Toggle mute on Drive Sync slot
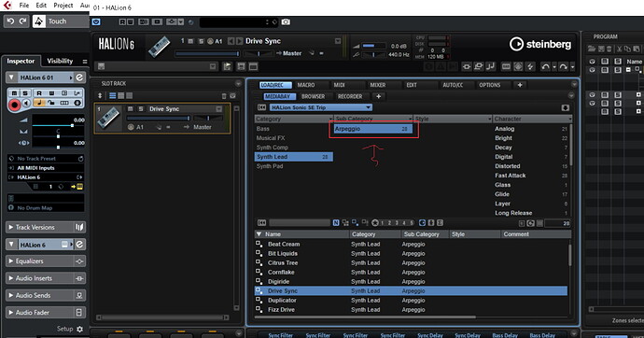The image size is (644, 338). 130,109
